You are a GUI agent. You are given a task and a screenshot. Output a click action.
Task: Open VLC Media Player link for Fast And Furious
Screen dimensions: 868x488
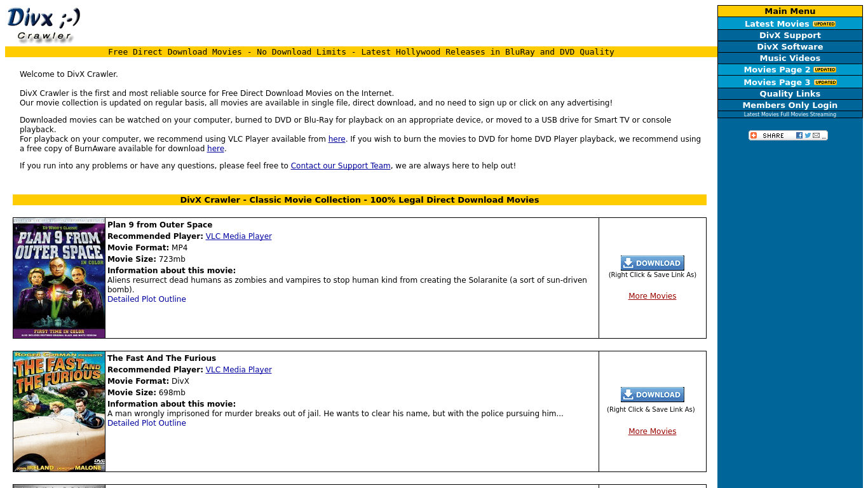pos(239,370)
